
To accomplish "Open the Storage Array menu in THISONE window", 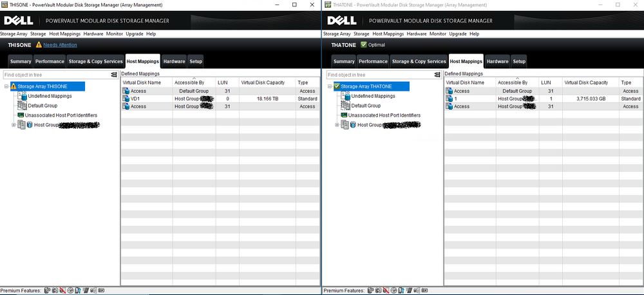I will [x=14, y=33].
